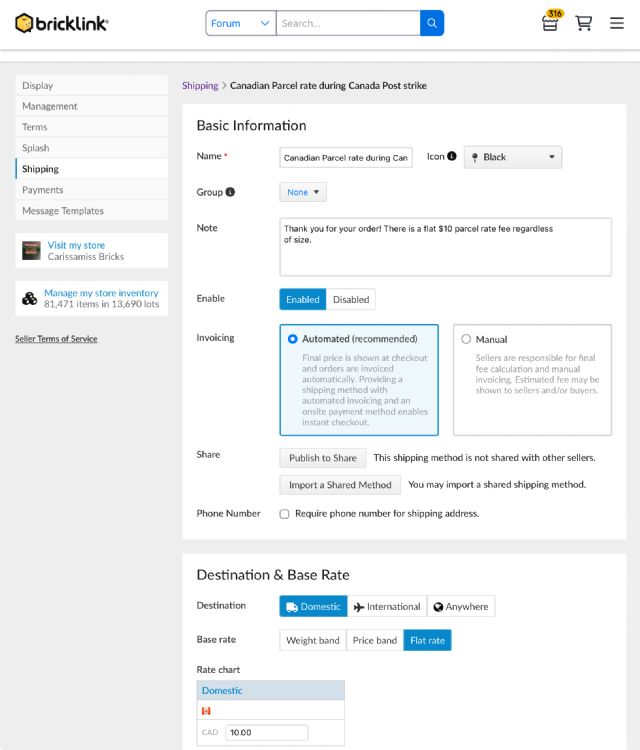Open the hamburger main menu
This screenshot has width=640, height=750.
point(616,23)
